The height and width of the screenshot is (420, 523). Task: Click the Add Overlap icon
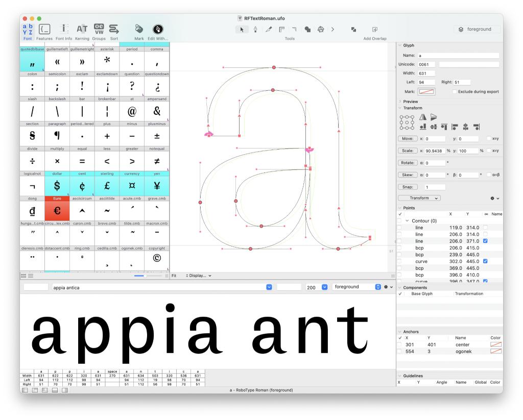point(375,29)
